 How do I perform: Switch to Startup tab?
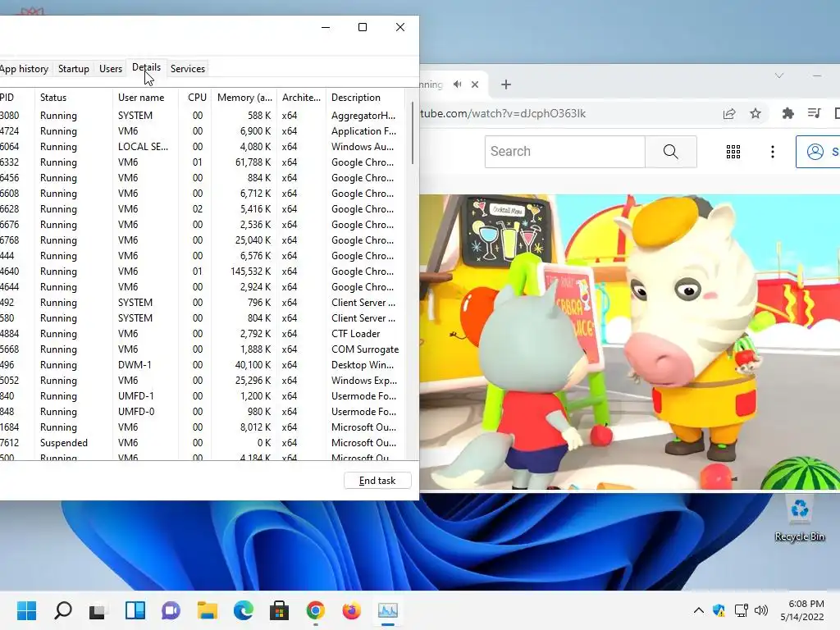[x=73, y=69]
